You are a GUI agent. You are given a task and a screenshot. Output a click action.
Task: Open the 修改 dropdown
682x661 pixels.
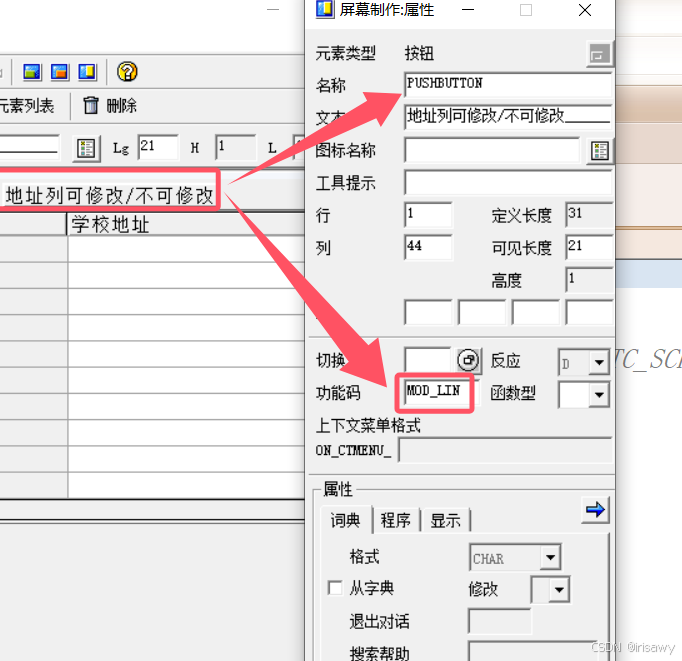pos(559,590)
